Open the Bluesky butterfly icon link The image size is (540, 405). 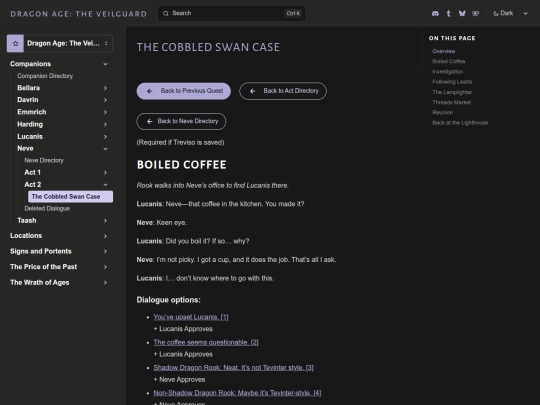pyautogui.click(x=462, y=13)
